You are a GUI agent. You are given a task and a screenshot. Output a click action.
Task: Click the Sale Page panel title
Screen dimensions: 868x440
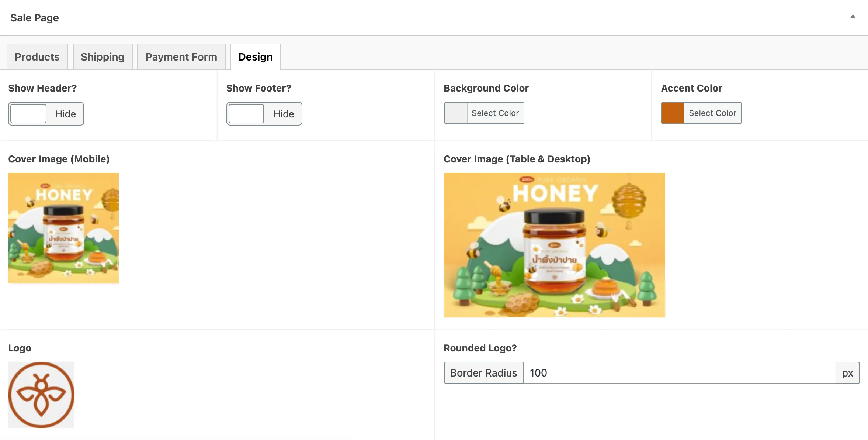click(x=35, y=18)
